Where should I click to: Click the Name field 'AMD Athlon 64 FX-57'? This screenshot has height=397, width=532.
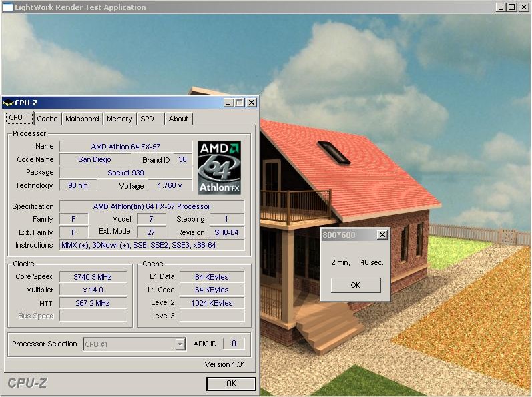click(x=126, y=147)
